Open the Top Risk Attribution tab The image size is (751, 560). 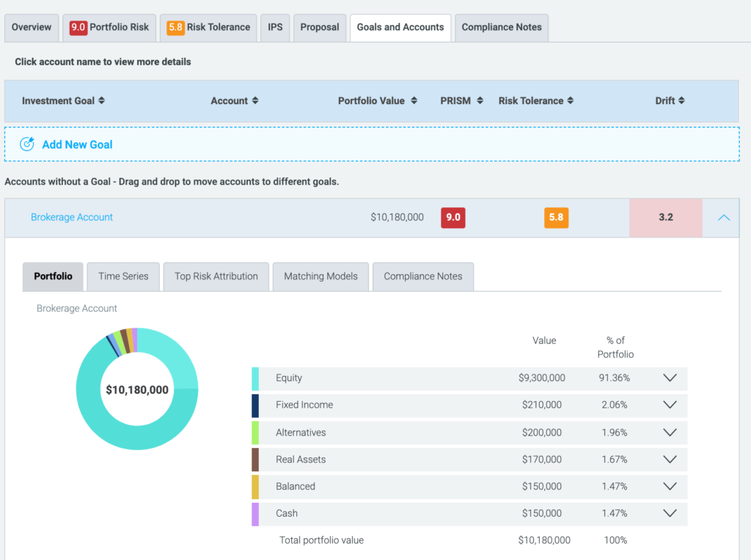(x=216, y=276)
